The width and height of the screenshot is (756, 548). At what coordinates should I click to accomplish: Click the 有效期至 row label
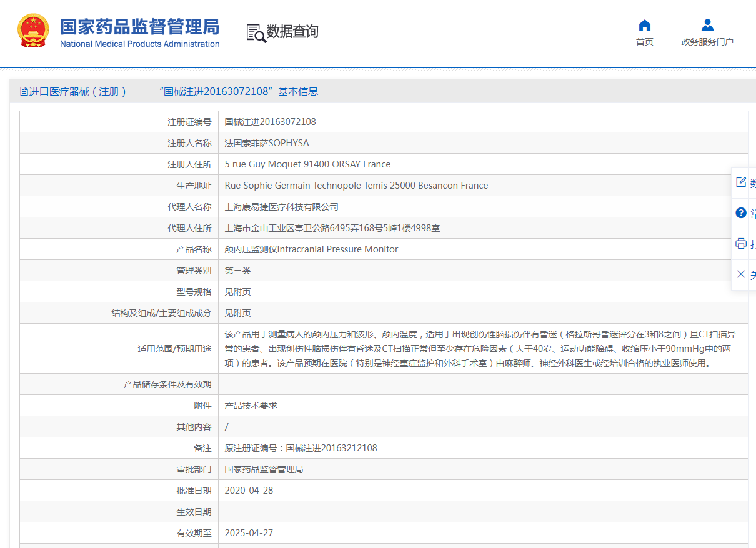click(x=194, y=533)
